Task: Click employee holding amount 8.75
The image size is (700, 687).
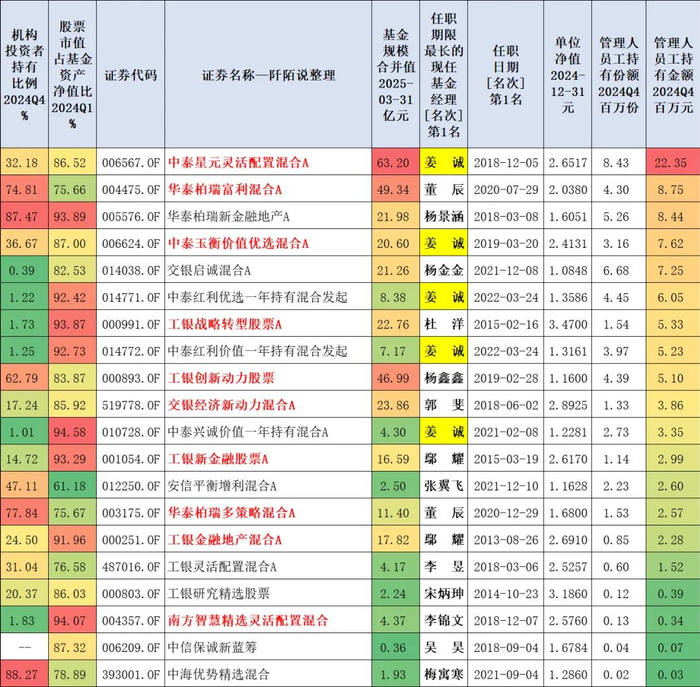Action: coord(671,190)
